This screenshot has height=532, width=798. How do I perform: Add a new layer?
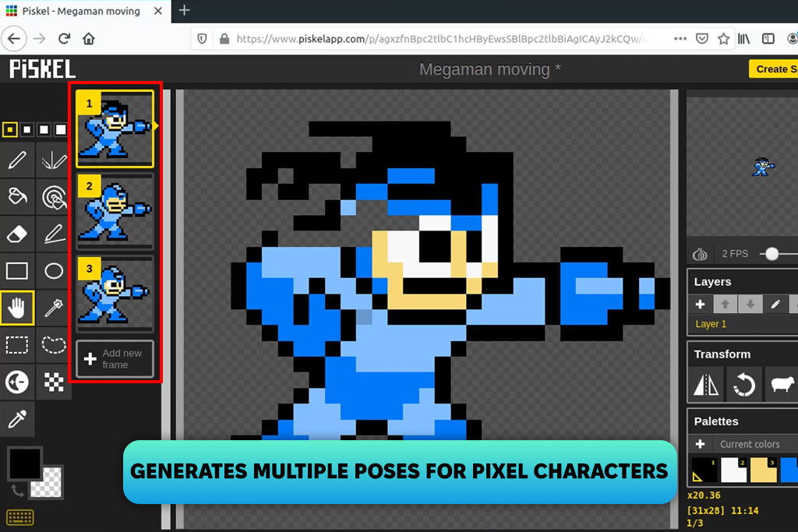point(701,304)
